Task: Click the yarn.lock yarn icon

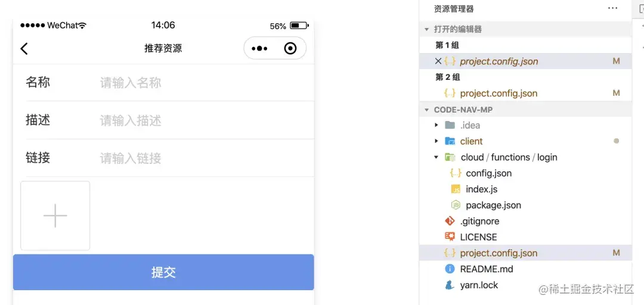Action: (x=450, y=285)
